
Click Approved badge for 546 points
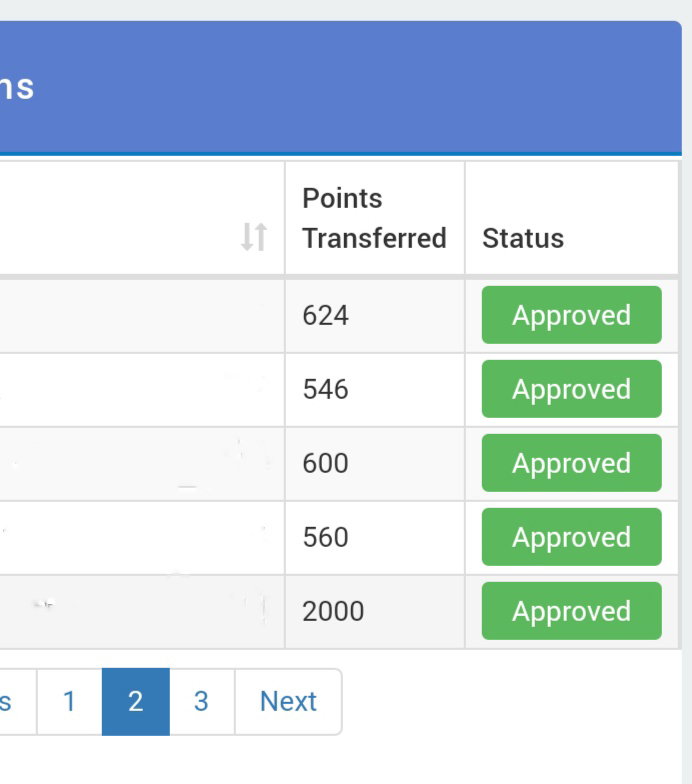(x=572, y=389)
